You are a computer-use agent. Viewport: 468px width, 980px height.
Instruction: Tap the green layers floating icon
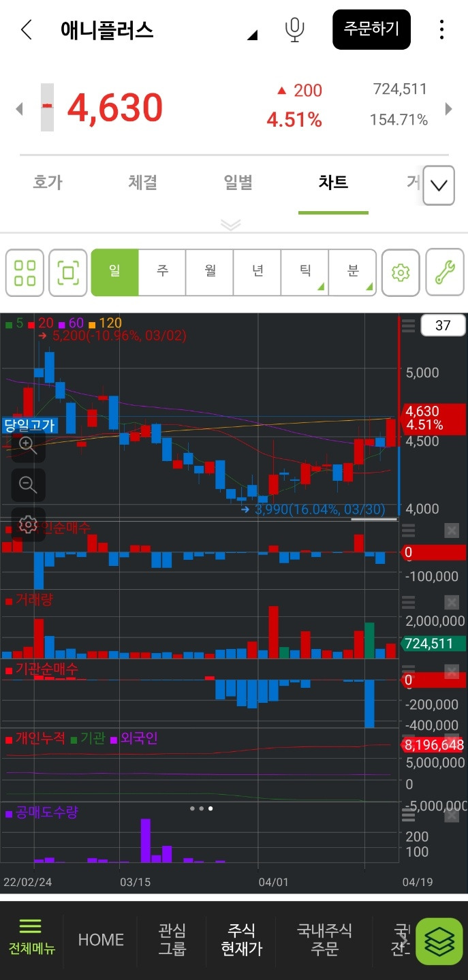pos(439,941)
